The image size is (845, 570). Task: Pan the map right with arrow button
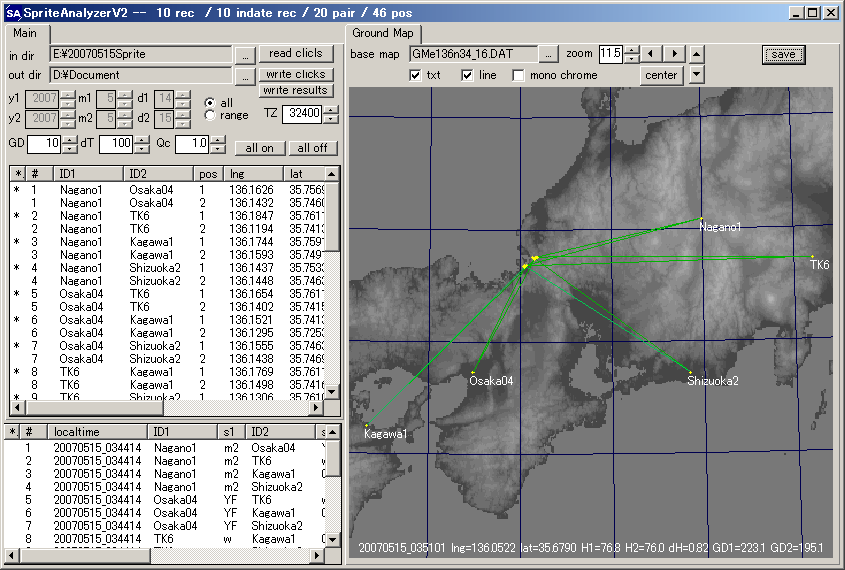[x=675, y=53]
